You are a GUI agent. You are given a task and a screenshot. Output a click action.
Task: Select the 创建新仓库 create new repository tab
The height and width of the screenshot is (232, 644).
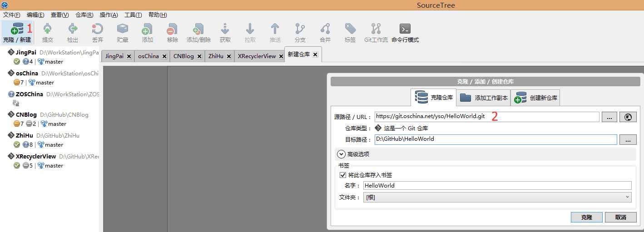click(x=535, y=98)
